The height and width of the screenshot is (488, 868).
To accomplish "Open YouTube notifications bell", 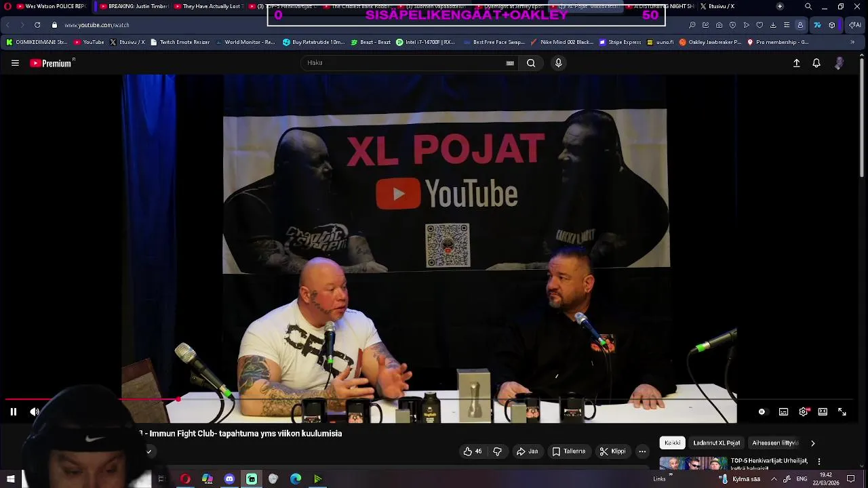I will (x=816, y=63).
